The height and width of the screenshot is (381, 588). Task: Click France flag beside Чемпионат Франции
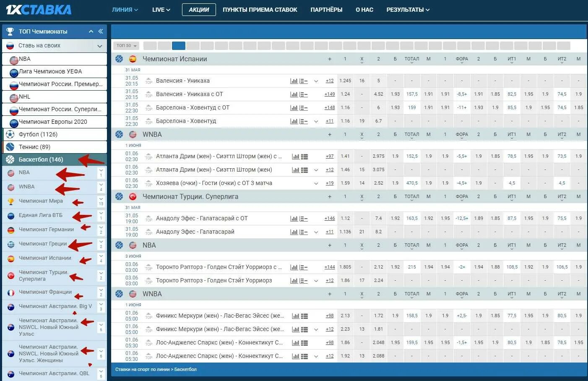pyautogui.click(x=11, y=292)
